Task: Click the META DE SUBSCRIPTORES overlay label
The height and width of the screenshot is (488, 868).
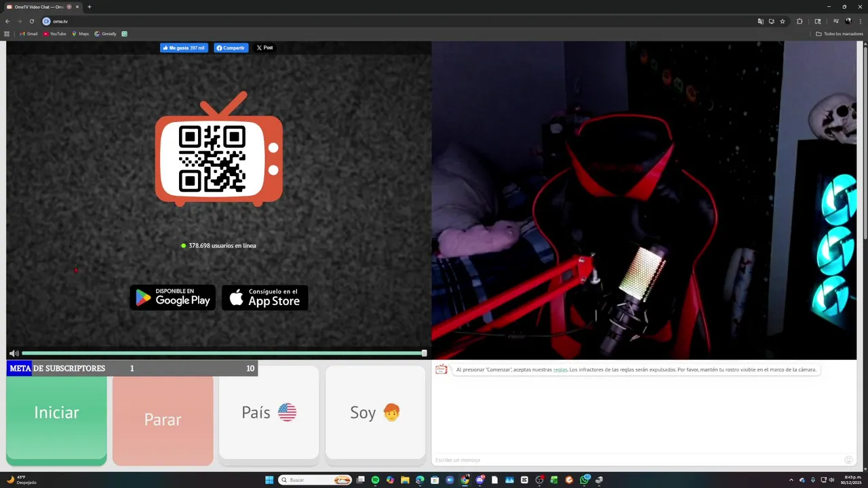Action: pyautogui.click(x=58, y=369)
